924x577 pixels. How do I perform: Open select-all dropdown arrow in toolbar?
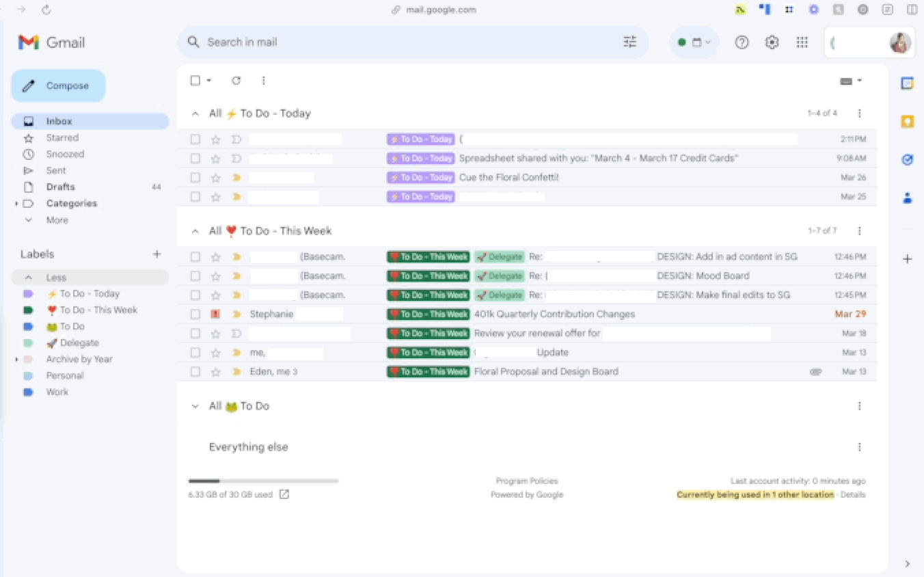click(209, 81)
